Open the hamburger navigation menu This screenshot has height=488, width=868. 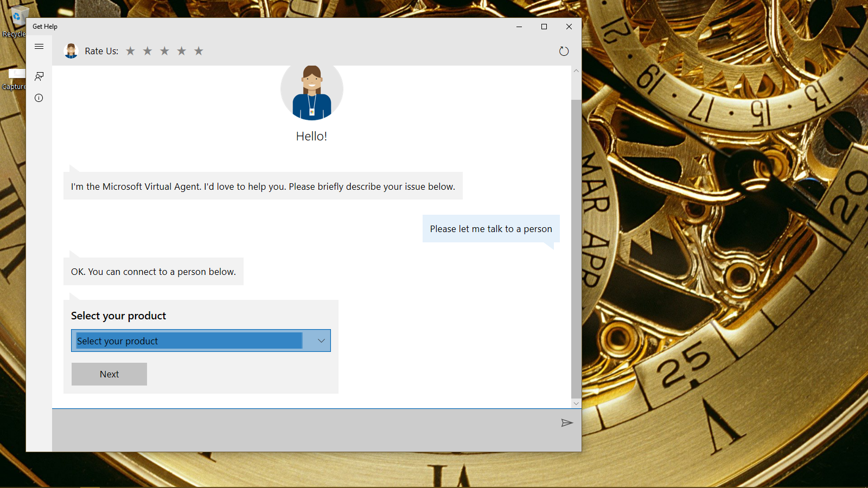(39, 47)
